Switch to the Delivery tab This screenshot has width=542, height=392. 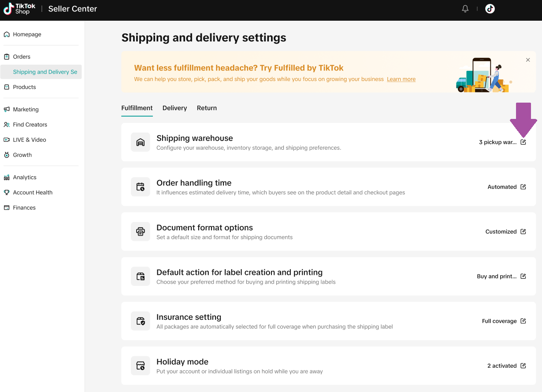(x=174, y=108)
